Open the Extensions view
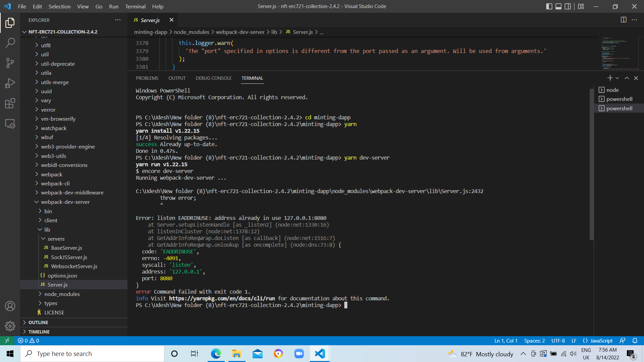 click(10, 103)
